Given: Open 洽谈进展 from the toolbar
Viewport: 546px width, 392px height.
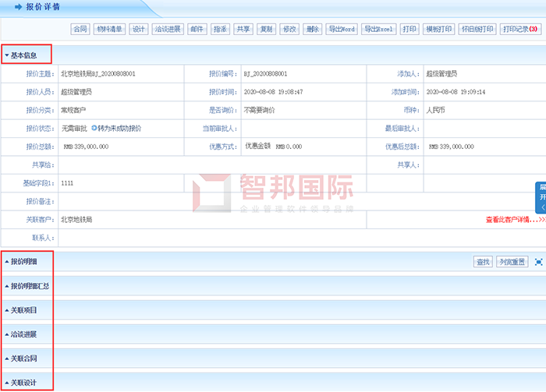Looking at the screenshot, I should [168, 29].
